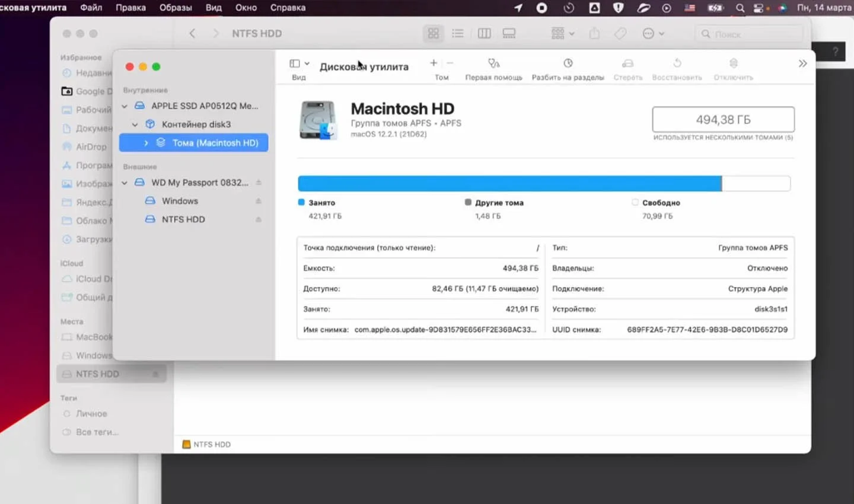Open the input source flag menu
Image resolution: width=854 pixels, height=504 pixels.
pos(690,8)
